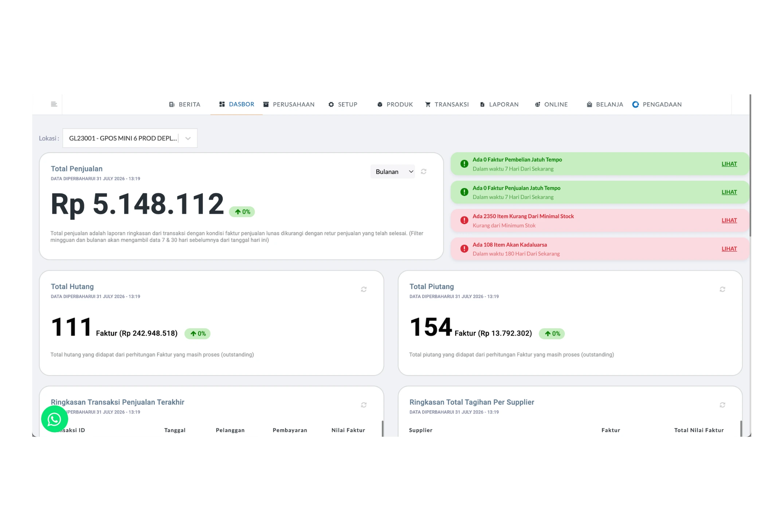This screenshot has width=784, height=532.
Task: Switch to the Berita tab
Action: 185,105
